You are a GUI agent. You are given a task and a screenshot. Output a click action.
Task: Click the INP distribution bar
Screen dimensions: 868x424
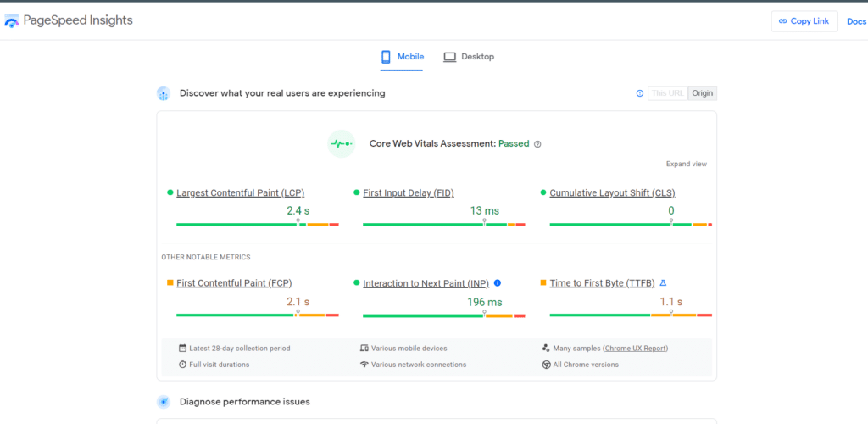click(x=444, y=315)
